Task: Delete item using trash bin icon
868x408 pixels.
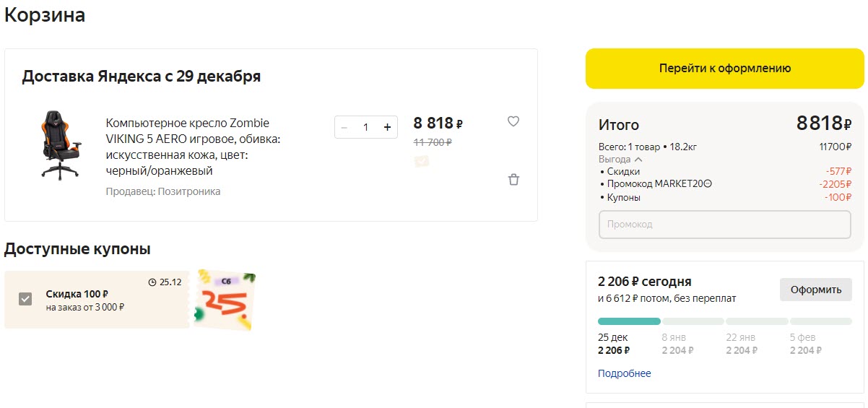Action: [513, 180]
